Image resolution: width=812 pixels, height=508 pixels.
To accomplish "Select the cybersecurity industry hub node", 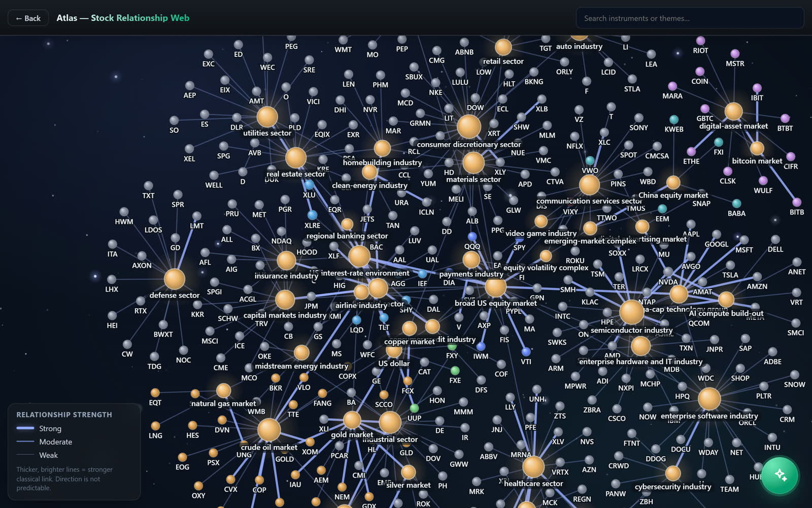I will pyautogui.click(x=673, y=473).
